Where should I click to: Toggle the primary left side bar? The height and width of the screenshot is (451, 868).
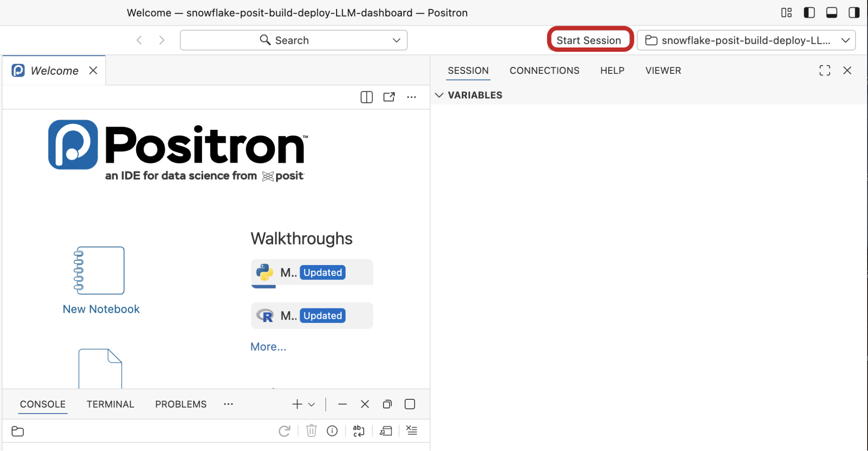click(x=809, y=13)
